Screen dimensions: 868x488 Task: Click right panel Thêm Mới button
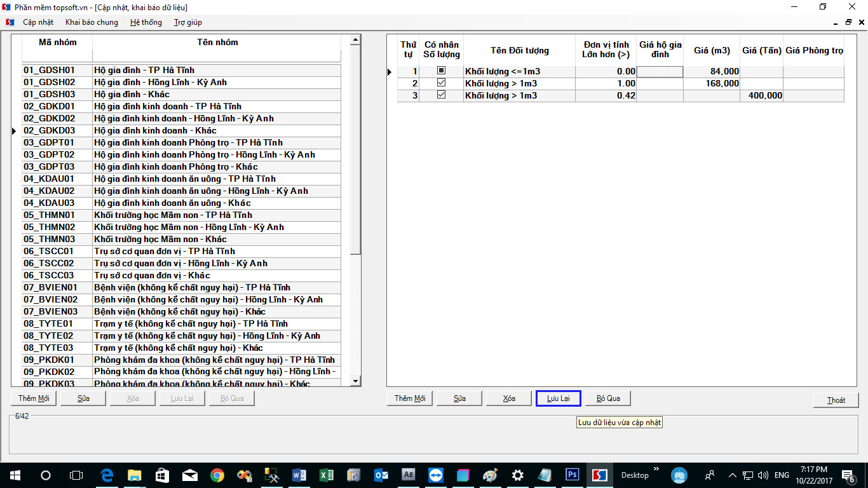(x=410, y=398)
